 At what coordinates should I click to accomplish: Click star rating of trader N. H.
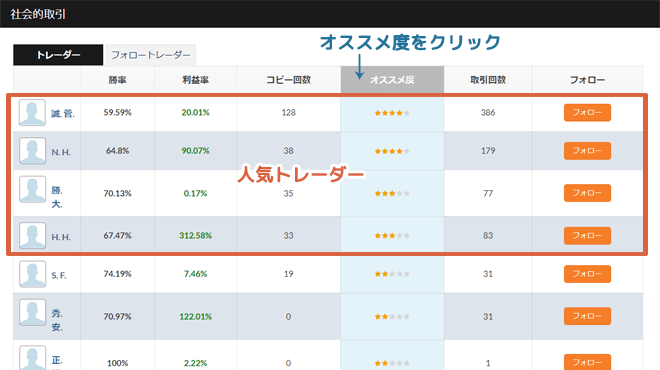click(x=392, y=151)
